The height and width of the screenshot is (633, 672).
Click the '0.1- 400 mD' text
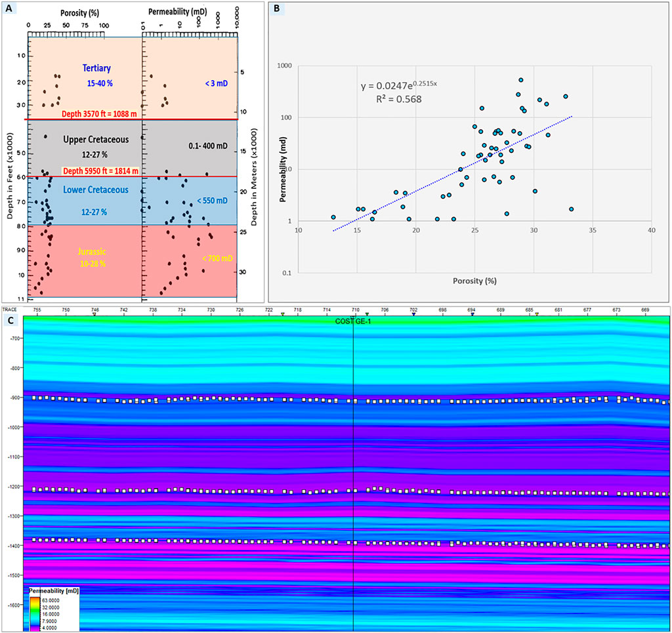[208, 146]
